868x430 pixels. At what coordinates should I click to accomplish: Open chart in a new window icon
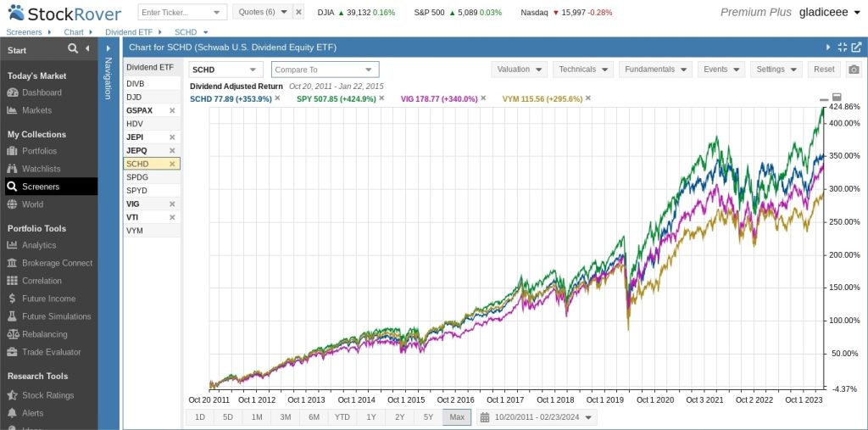(856, 47)
